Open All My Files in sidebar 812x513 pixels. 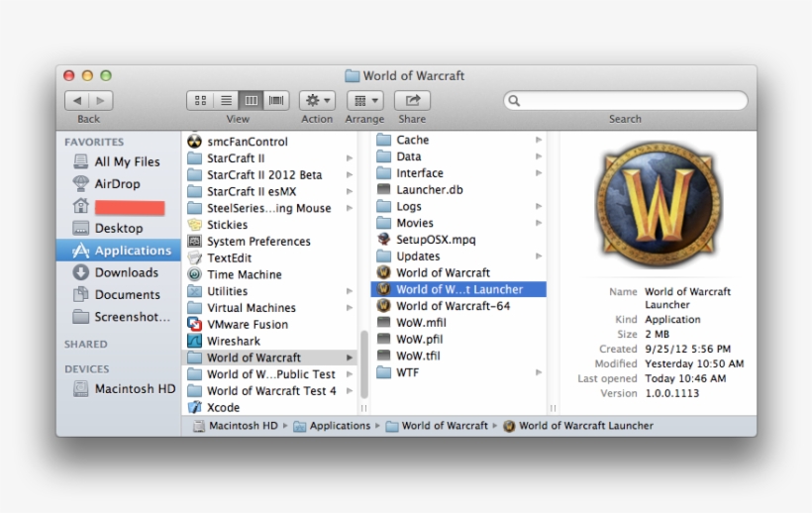pos(118,161)
